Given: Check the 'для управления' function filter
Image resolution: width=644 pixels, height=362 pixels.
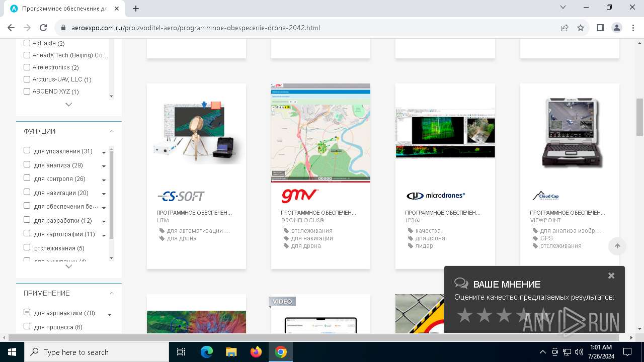Looking at the screenshot, I should coord(27,150).
